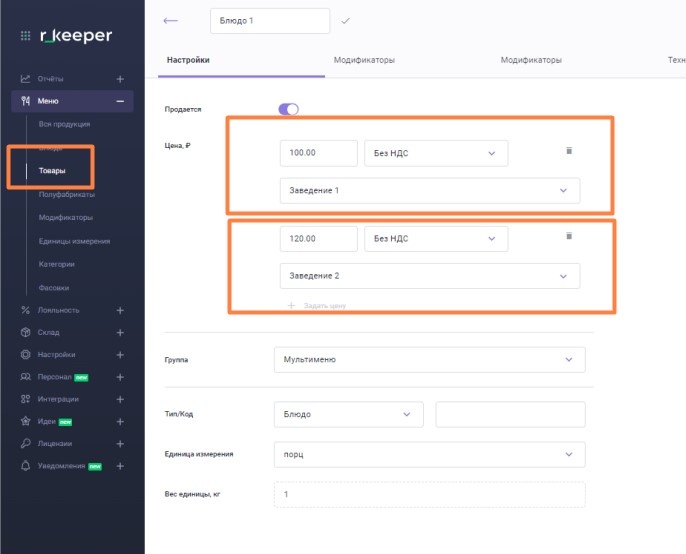686x554 pixels.
Task: Expand the Уведомления section with plus
Action: tap(120, 466)
